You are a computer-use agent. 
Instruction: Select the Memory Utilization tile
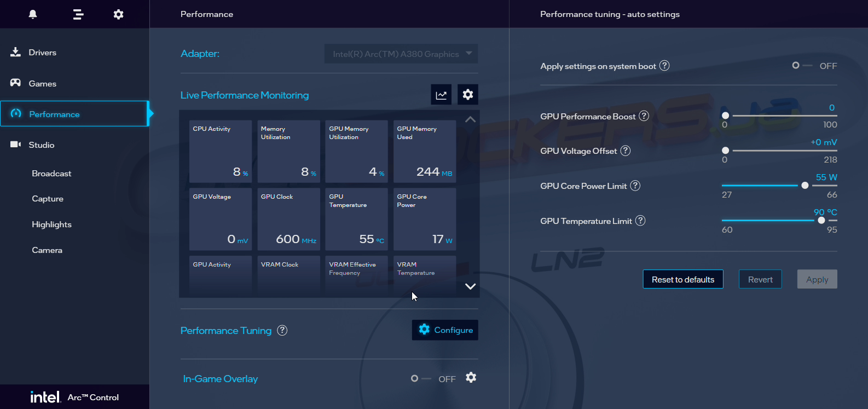click(288, 152)
